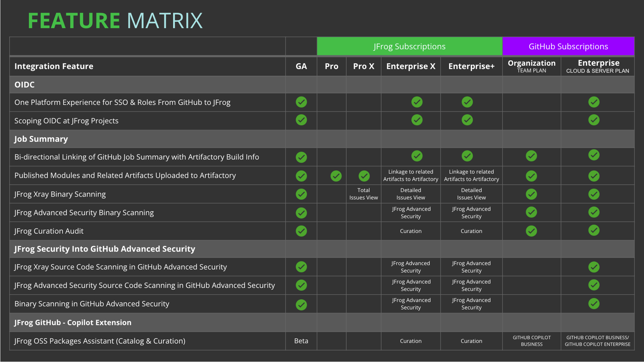This screenshot has height=362, width=644.
Task: Click GA checkmark for JFrog Xray Binary Scanning
Action: point(301,194)
